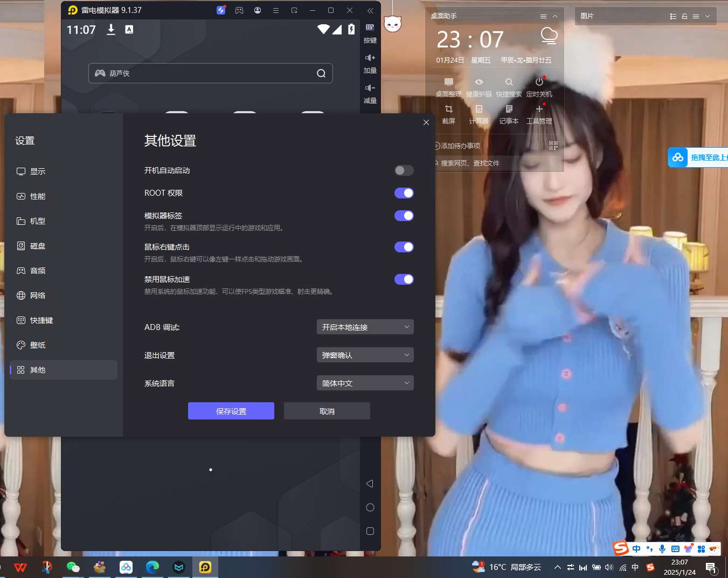
Task: Open the 桌面助手 widget menu icon
Action: [543, 16]
